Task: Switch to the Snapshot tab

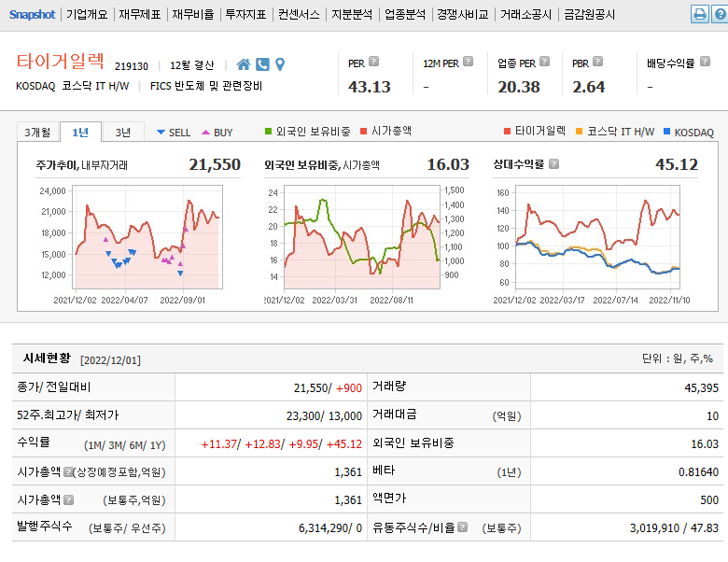Action: click(32, 14)
